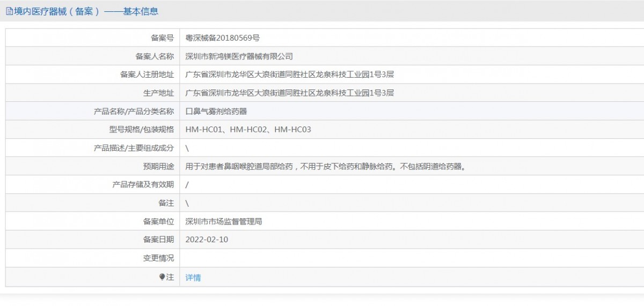644x306 pixels.
Task: Select record number 粤深械备20180569号
Action: pos(223,38)
